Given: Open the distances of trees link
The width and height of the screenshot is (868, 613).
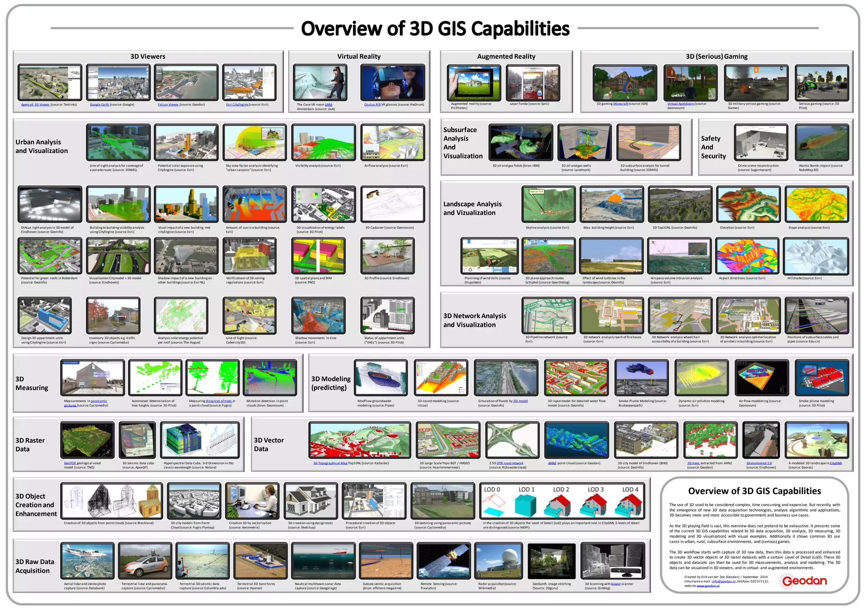Looking at the screenshot, I should click(x=219, y=401).
